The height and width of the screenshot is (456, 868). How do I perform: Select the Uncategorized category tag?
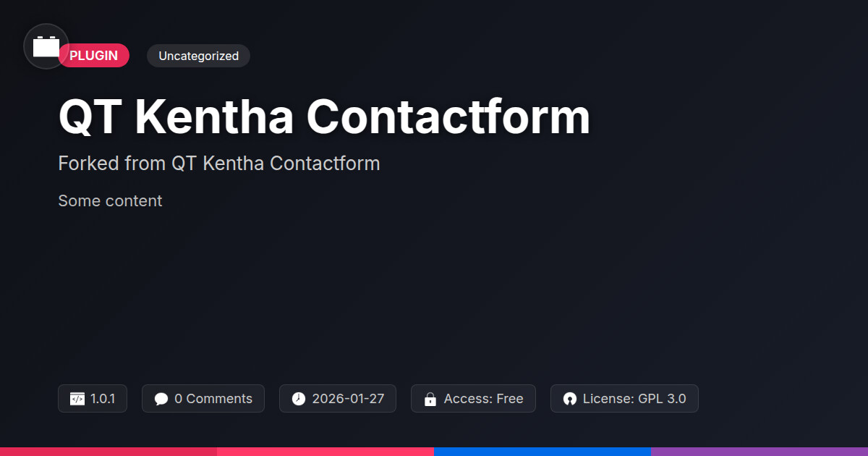[198, 56]
